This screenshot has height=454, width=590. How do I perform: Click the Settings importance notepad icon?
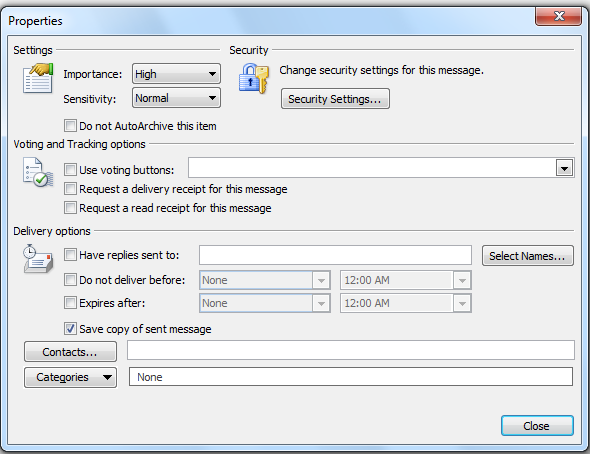[38, 78]
